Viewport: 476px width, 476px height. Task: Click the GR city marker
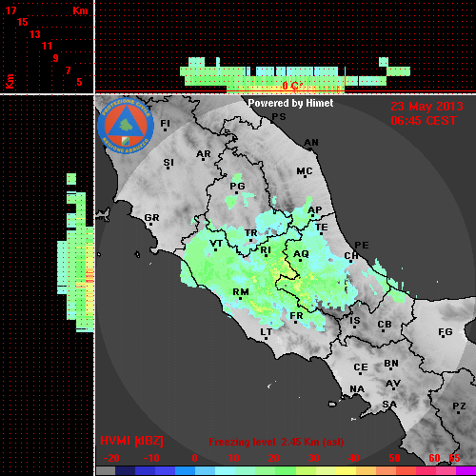(150, 224)
